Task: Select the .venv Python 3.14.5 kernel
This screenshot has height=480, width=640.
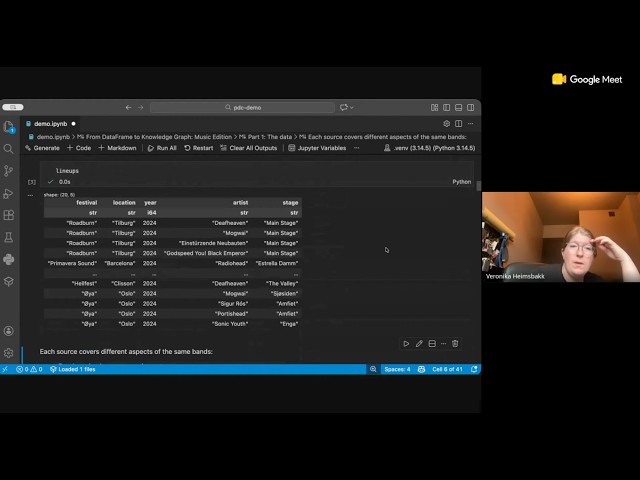Action: click(429, 148)
